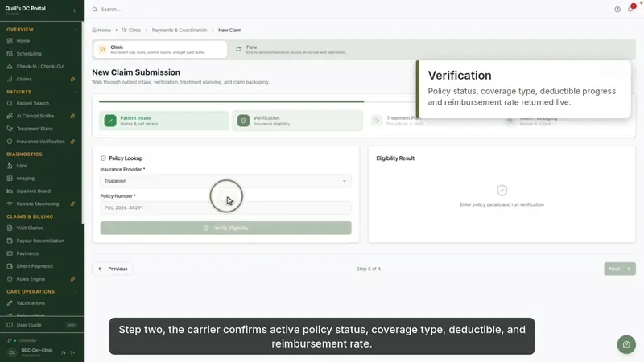Collapse the sidebar with the chevron
This screenshot has width=644, height=362.
click(x=74, y=10)
